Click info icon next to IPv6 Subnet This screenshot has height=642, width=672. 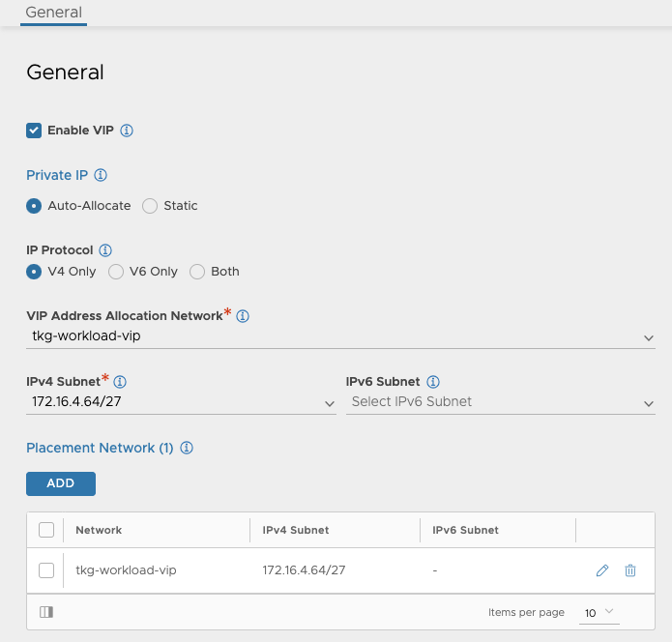point(433,382)
